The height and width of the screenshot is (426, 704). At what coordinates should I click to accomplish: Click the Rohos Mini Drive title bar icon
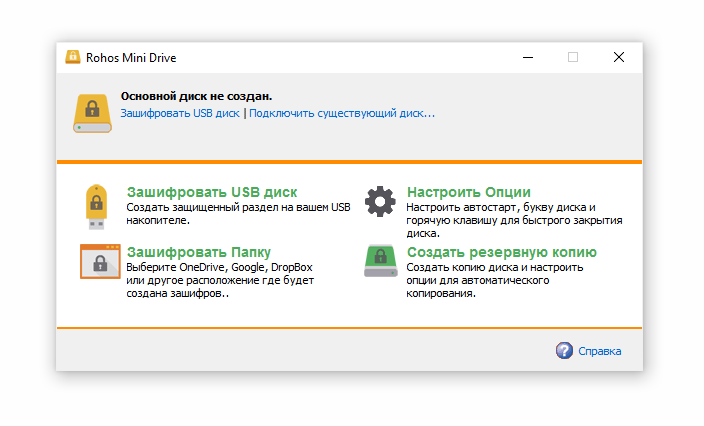[x=73, y=57]
